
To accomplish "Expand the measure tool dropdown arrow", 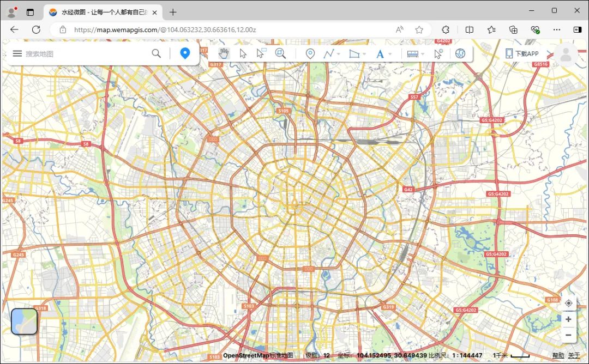I will 423,54.
